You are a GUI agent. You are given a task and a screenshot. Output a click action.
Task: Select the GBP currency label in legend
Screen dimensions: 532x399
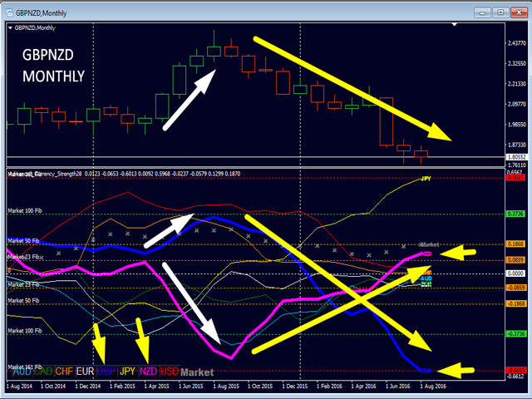(106, 372)
